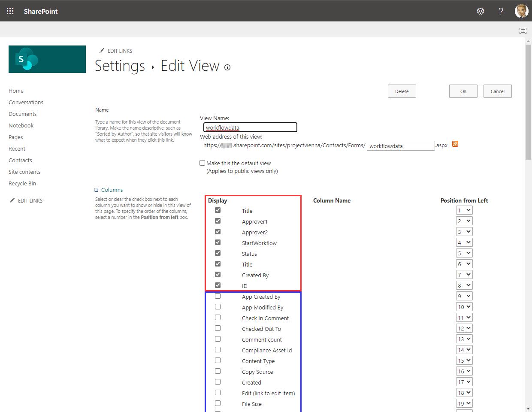Open the user profile avatar
The height and width of the screenshot is (412, 532).
pyautogui.click(x=521, y=11)
